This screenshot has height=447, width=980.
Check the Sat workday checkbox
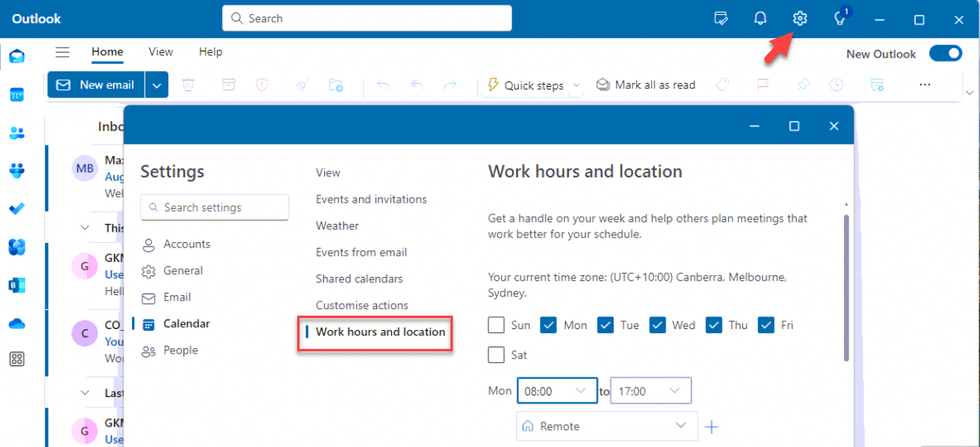tap(496, 354)
